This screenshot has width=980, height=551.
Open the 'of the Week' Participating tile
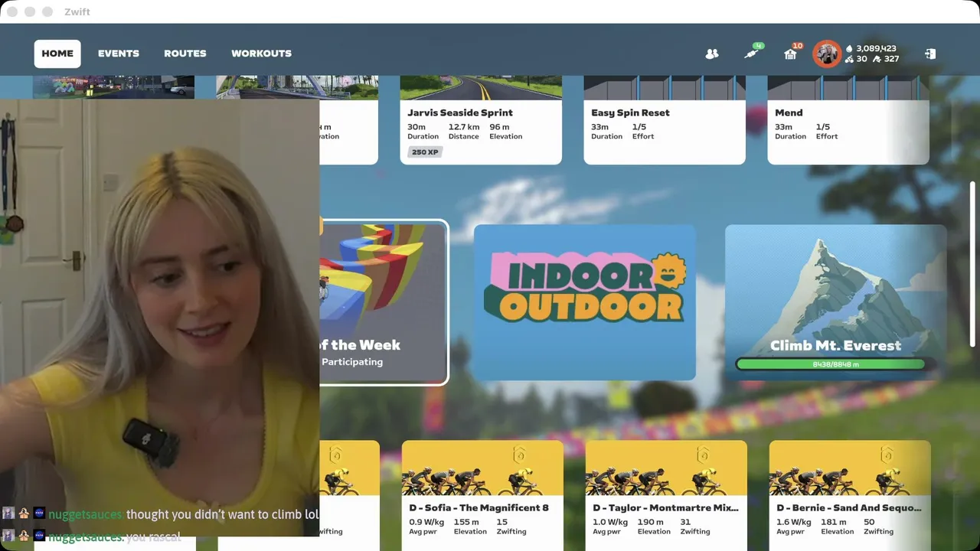pyautogui.click(x=383, y=302)
